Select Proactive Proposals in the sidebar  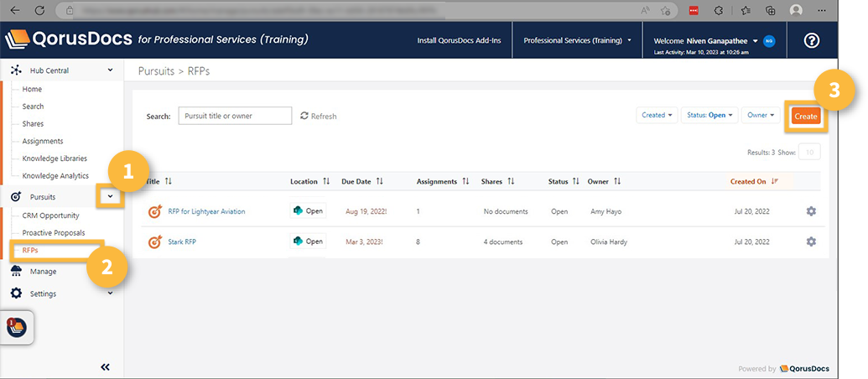click(54, 233)
